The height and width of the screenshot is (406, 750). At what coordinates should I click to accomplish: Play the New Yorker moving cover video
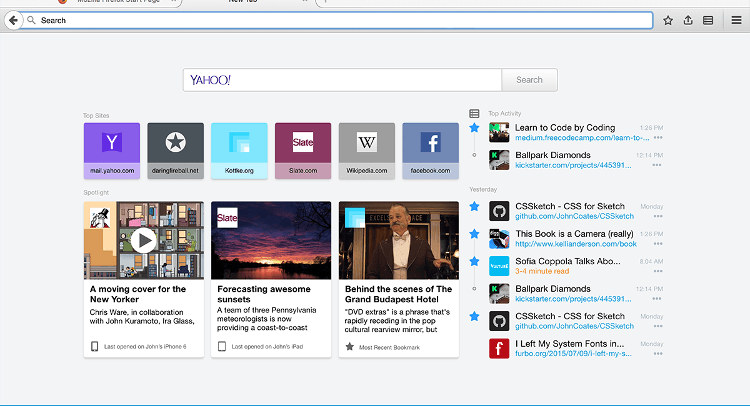tap(144, 240)
